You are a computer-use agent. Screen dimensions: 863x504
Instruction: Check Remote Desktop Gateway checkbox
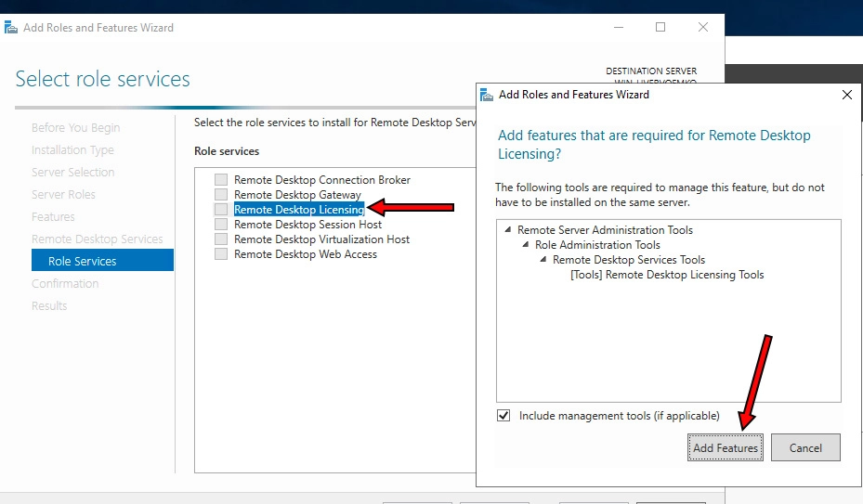click(x=221, y=195)
